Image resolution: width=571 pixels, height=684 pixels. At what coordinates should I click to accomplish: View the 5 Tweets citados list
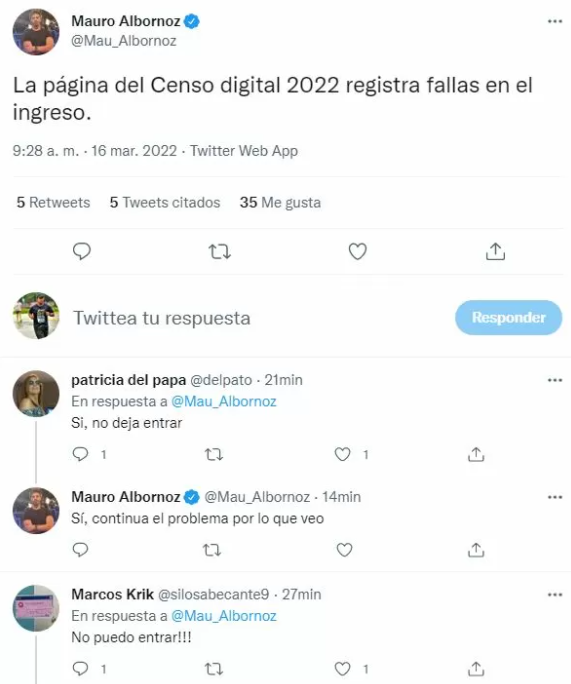tap(165, 202)
